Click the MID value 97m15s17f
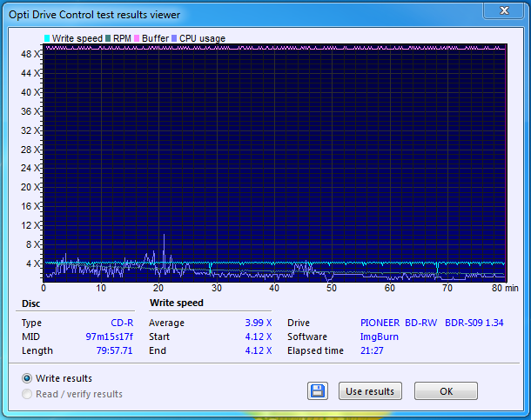531x420 pixels. [x=110, y=337]
